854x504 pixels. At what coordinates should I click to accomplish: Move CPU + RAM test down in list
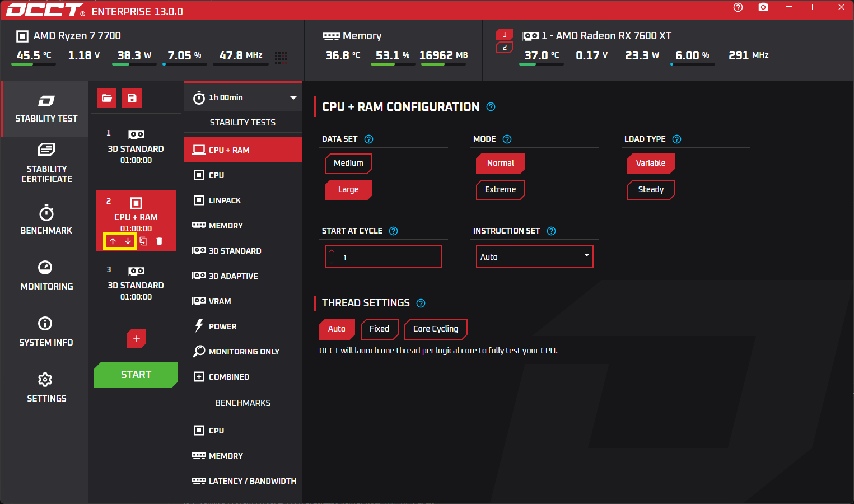(x=128, y=241)
